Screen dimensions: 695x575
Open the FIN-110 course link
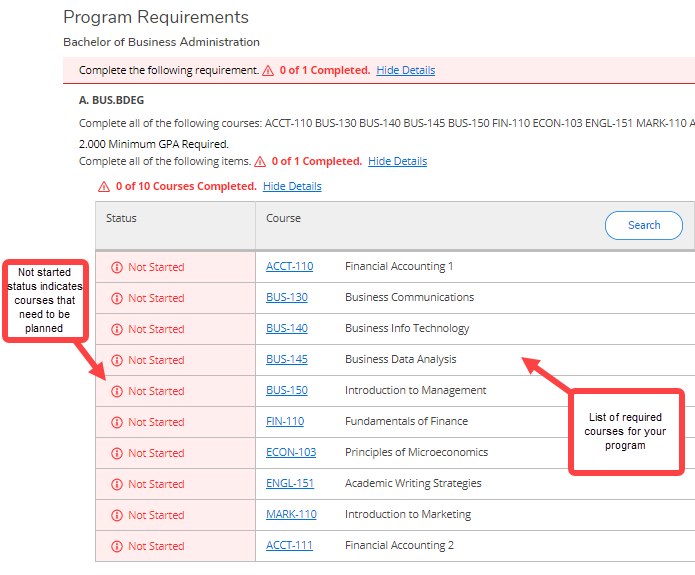coord(285,422)
